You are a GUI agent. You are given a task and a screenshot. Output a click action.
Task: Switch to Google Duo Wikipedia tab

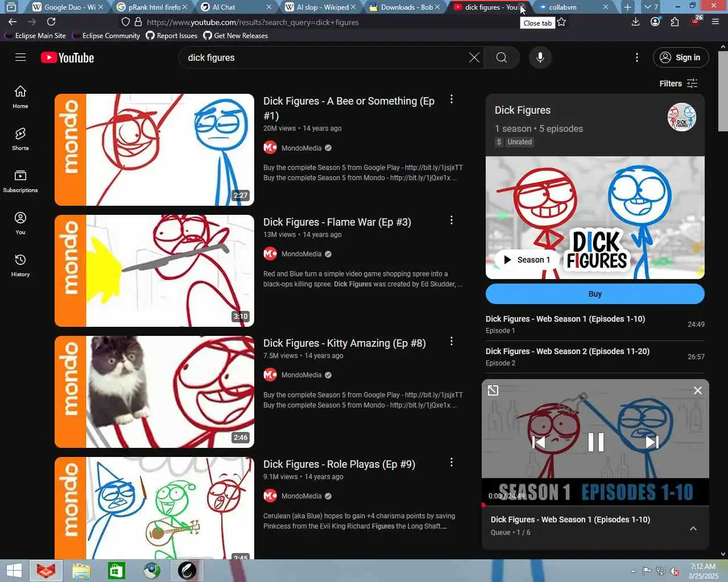68,7
